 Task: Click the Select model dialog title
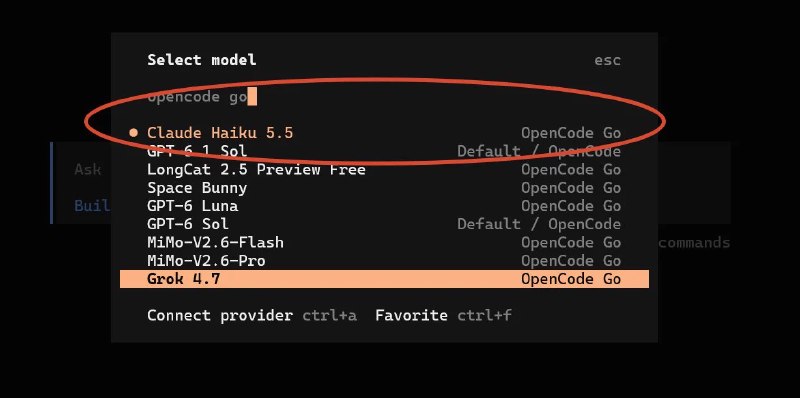(202, 60)
